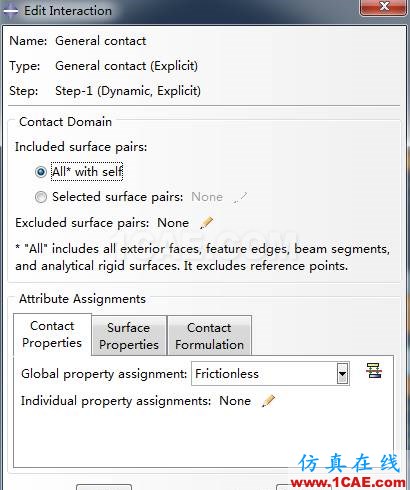410x490 pixels.
Task: Click greyed edit icon for selected surface pairs
Action: pyautogui.click(x=240, y=197)
